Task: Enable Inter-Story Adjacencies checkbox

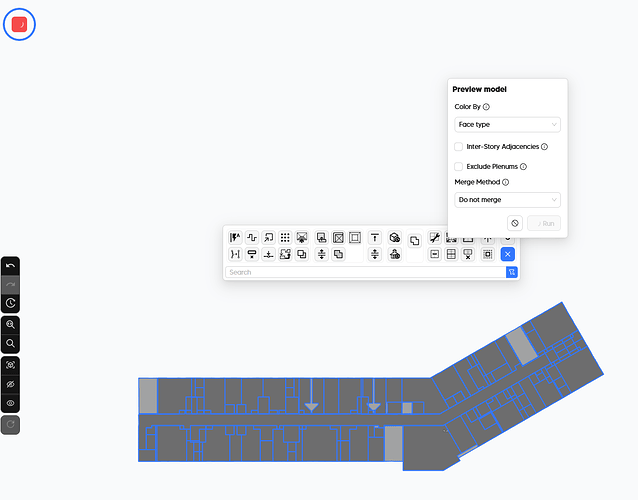Action: tap(459, 146)
